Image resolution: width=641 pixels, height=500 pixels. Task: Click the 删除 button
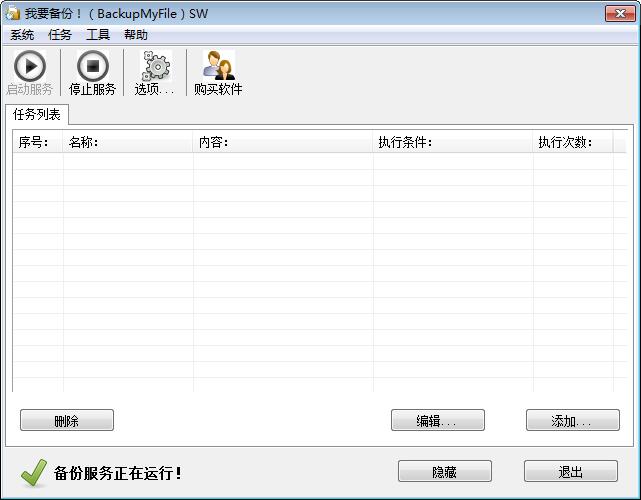(x=67, y=420)
